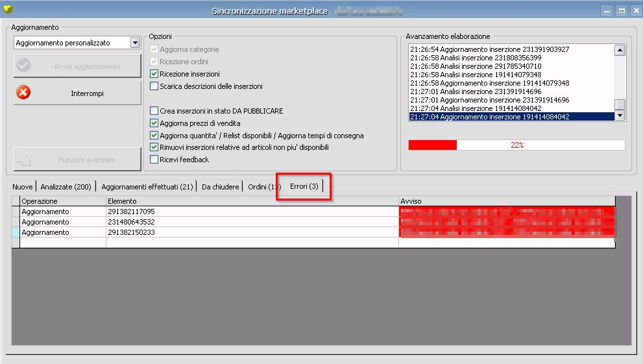This screenshot has width=643, height=364.
Task: Open Aggiornamento personalizzato dropdown
Action: click(x=135, y=43)
